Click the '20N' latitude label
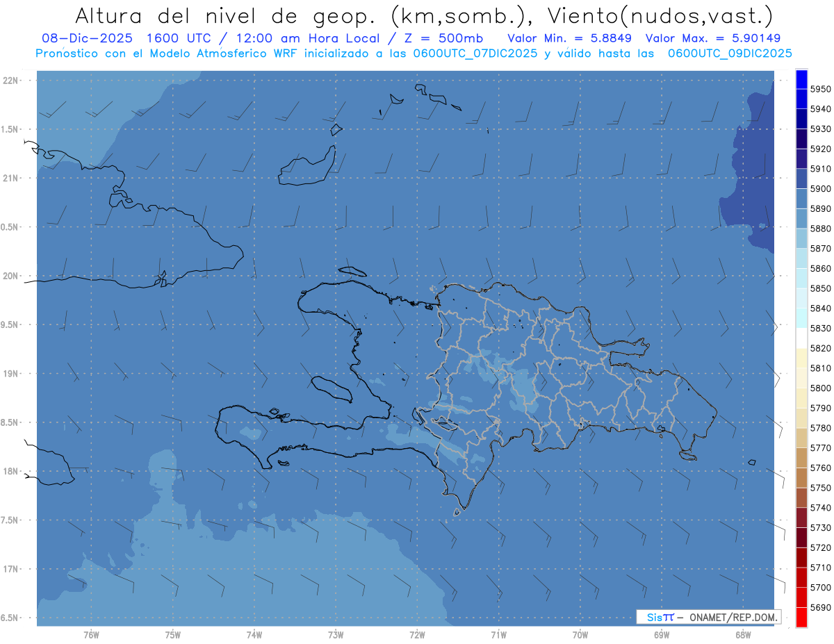 coord(11,276)
